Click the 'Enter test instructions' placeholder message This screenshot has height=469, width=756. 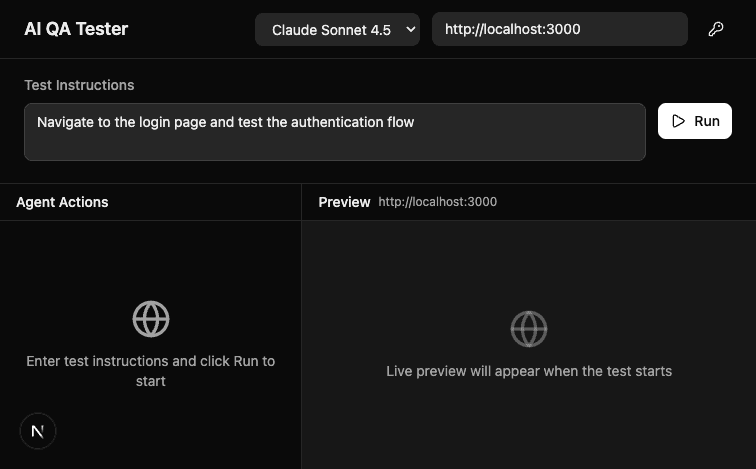151,371
